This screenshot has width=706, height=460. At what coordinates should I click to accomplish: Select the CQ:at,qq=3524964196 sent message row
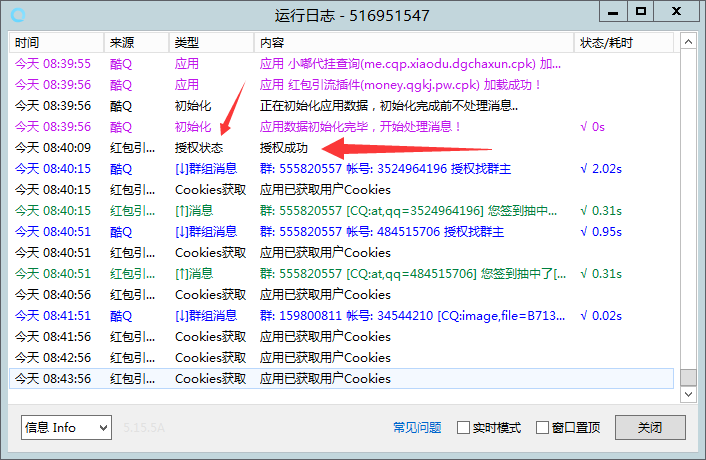coord(341,211)
